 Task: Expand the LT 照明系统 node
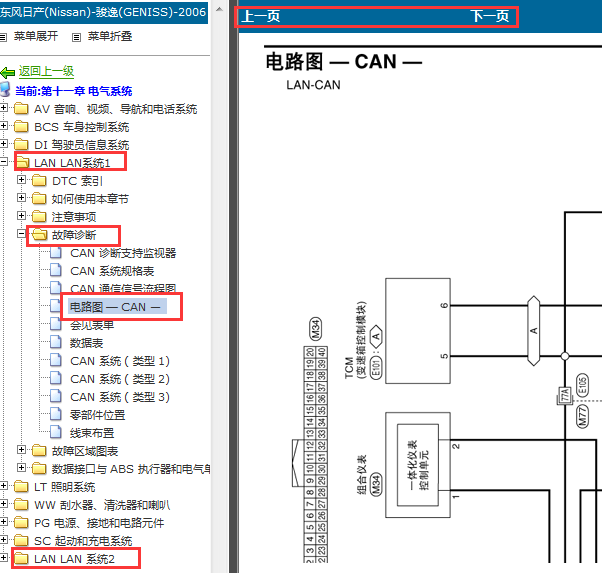[x=3, y=486]
